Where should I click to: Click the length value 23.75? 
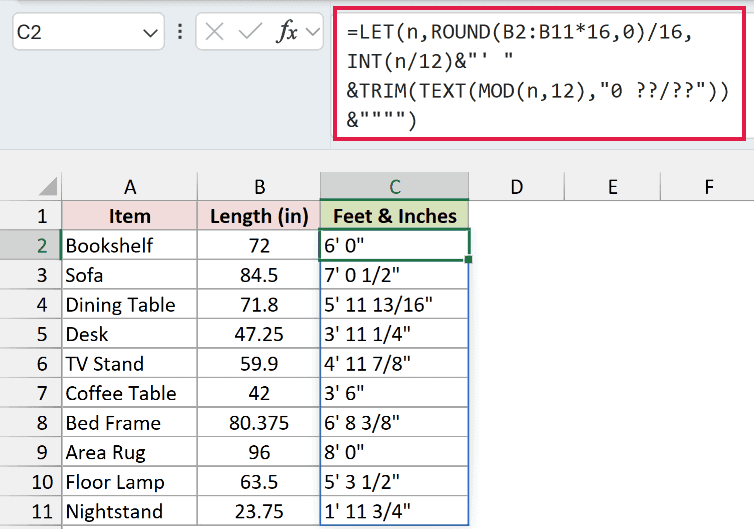[259, 511]
